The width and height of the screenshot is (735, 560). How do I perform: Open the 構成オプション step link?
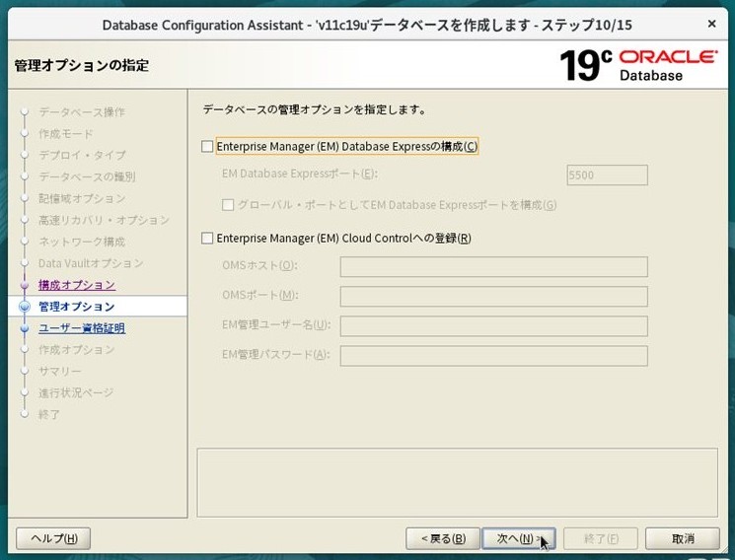[x=77, y=285]
